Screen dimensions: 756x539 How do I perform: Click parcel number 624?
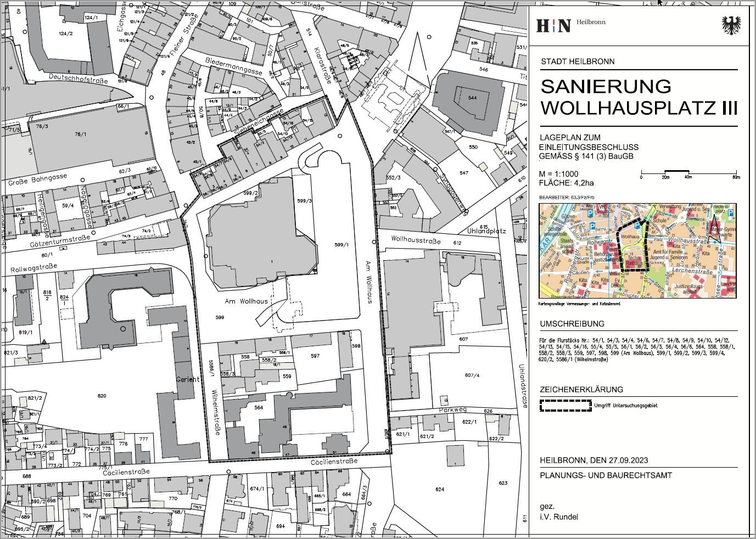click(x=439, y=489)
